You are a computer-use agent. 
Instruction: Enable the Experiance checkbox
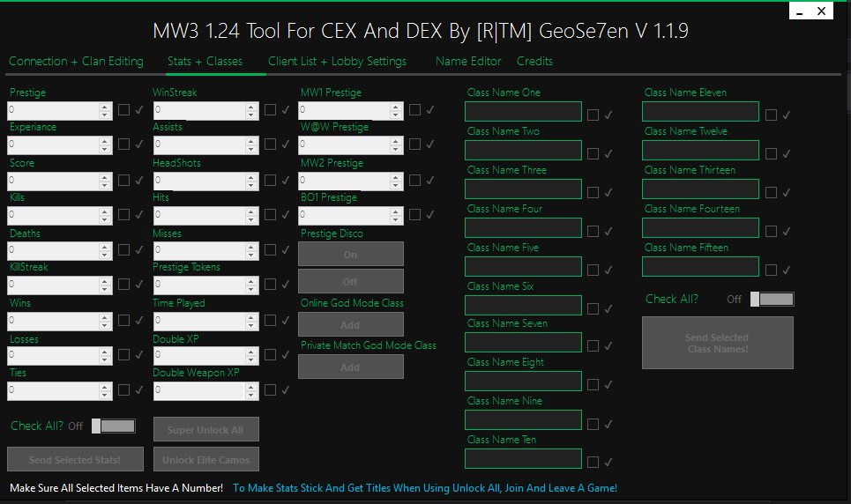click(123, 144)
